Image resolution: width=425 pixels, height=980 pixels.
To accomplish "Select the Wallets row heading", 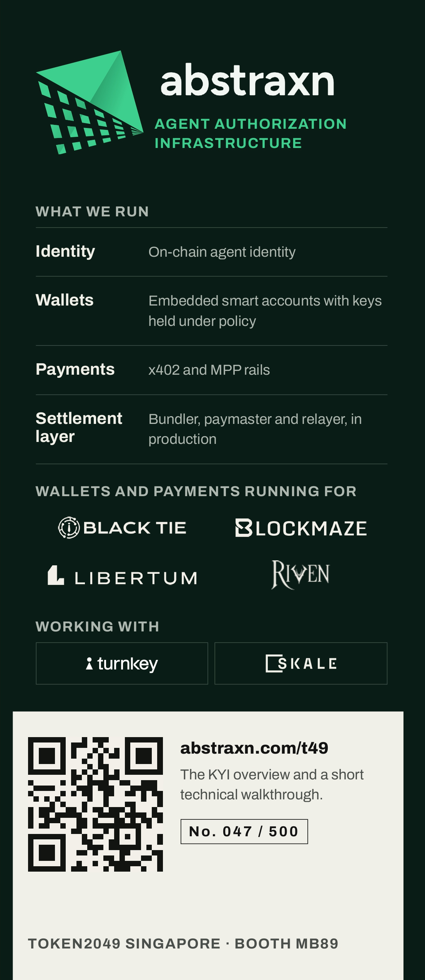I will (65, 300).
